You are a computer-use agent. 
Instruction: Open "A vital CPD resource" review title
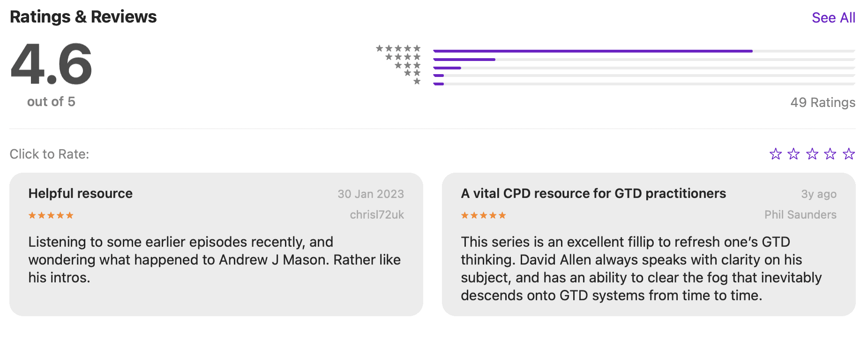click(x=593, y=193)
